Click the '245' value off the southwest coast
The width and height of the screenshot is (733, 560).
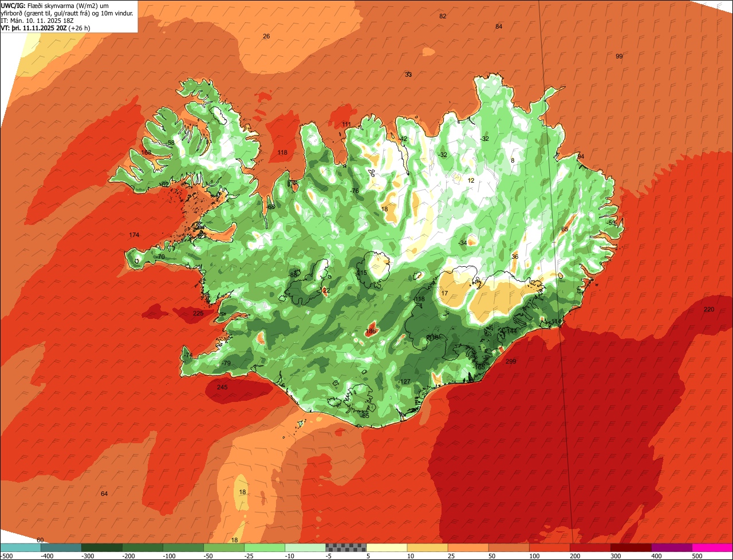[x=222, y=387]
